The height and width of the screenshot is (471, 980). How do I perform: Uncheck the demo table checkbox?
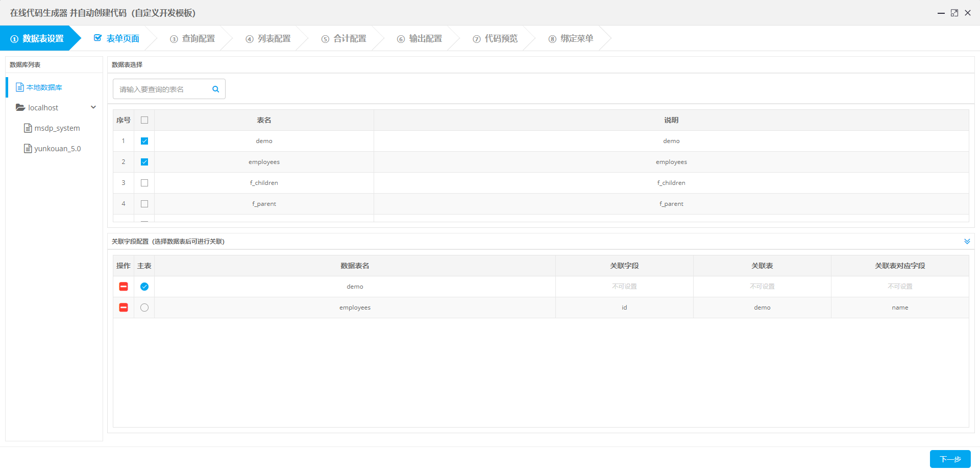tap(144, 141)
